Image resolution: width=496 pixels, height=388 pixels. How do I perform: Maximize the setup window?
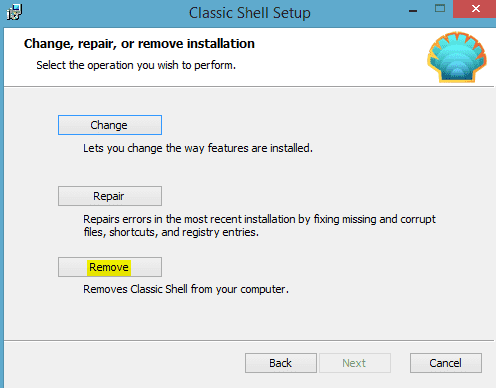[440, 9]
